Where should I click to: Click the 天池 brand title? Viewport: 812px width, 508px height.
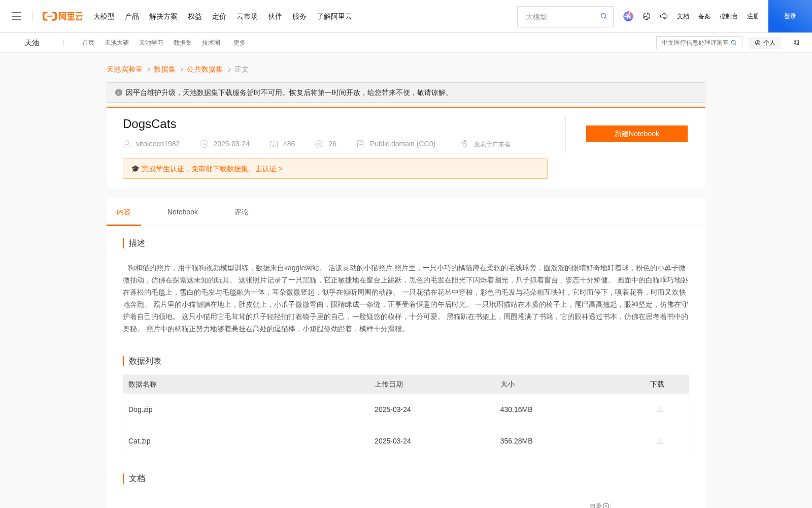coord(32,43)
